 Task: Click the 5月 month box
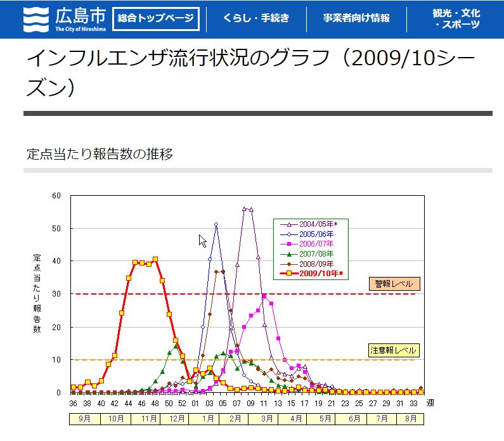point(321,419)
